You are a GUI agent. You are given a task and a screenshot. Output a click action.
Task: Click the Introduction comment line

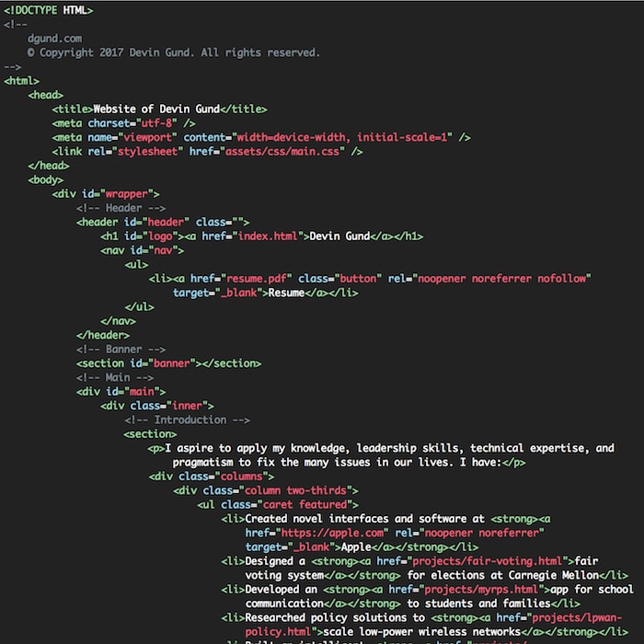pos(189,420)
